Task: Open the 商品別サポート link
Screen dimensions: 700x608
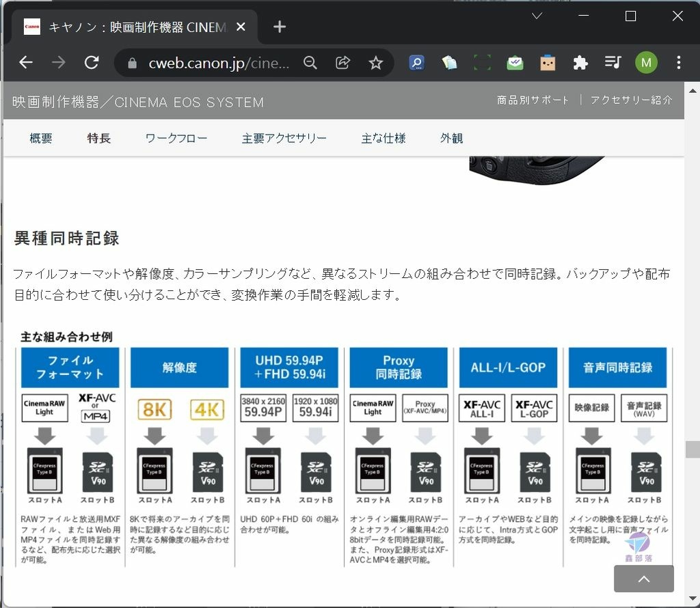Action: tap(533, 100)
